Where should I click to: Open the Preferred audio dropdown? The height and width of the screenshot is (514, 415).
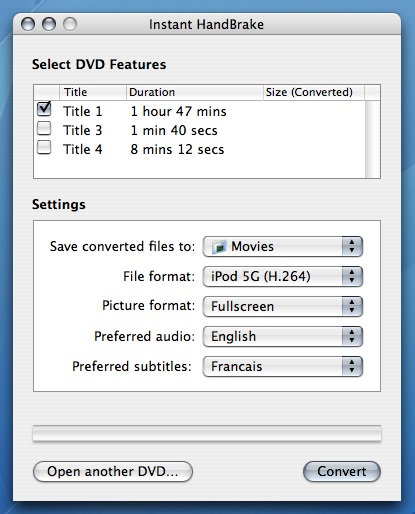(283, 336)
